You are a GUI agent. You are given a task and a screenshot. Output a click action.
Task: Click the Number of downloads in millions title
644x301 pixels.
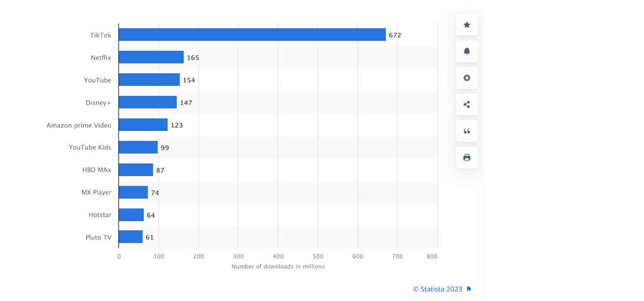(x=278, y=266)
